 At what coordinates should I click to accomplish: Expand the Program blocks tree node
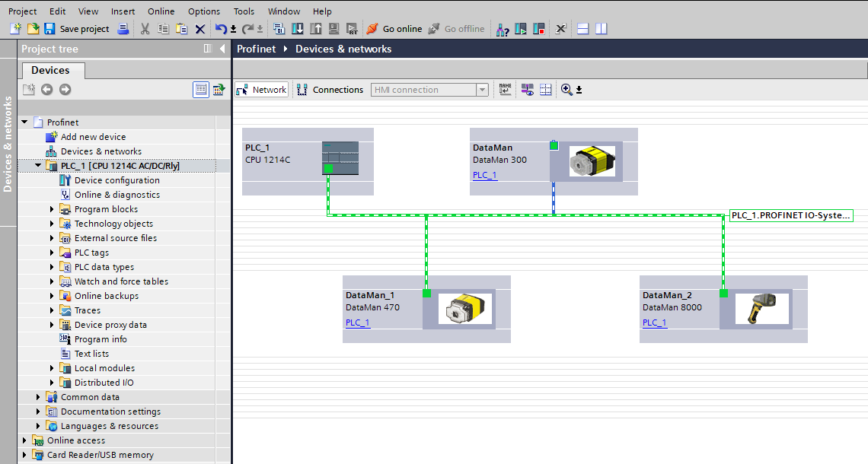(x=53, y=209)
